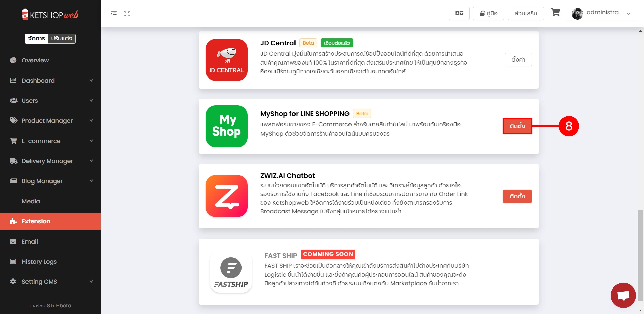This screenshot has height=314, width=644.
Task: Open the administrator account dropdown
Action: coord(601,13)
